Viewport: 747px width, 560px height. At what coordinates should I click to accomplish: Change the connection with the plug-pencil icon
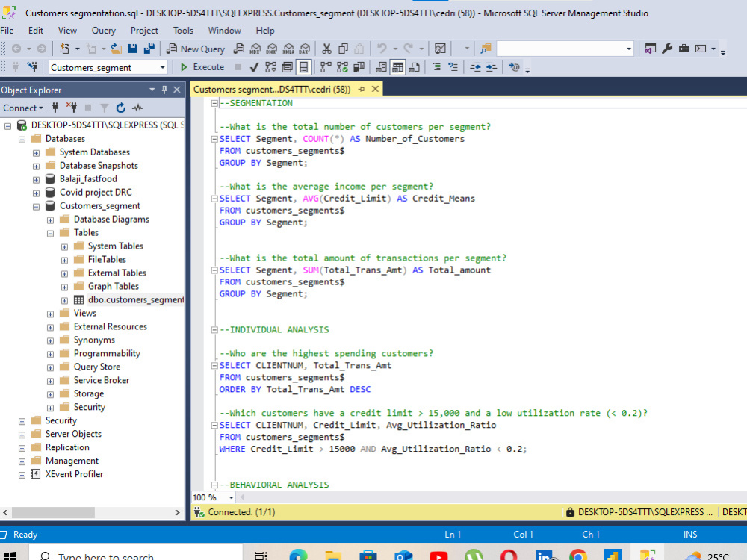[32, 67]
